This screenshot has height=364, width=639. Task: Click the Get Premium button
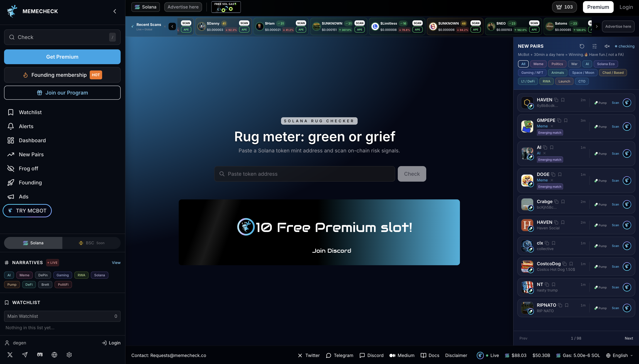[x=62, y=57]
